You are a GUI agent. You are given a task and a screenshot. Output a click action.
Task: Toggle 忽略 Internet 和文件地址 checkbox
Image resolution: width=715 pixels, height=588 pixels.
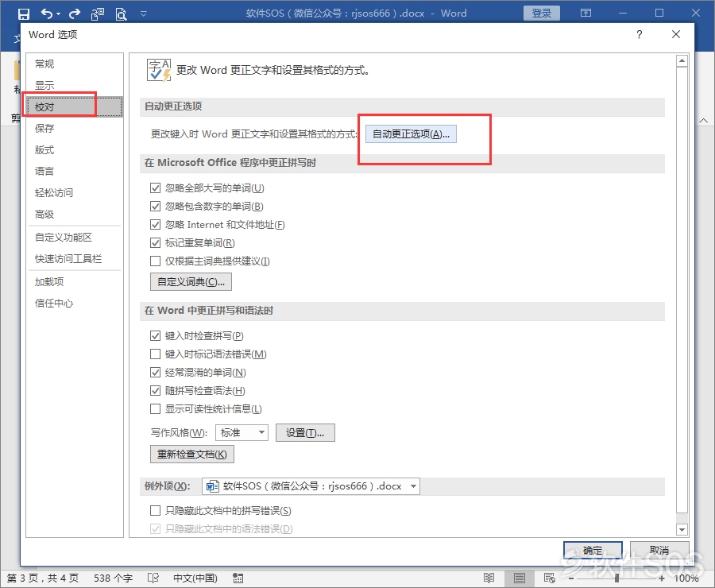tap(156, 224)
